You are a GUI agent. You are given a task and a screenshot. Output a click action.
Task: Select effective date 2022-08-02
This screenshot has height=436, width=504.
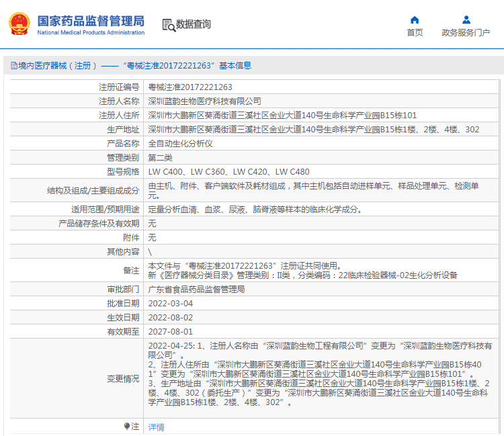tap(171, 318)
